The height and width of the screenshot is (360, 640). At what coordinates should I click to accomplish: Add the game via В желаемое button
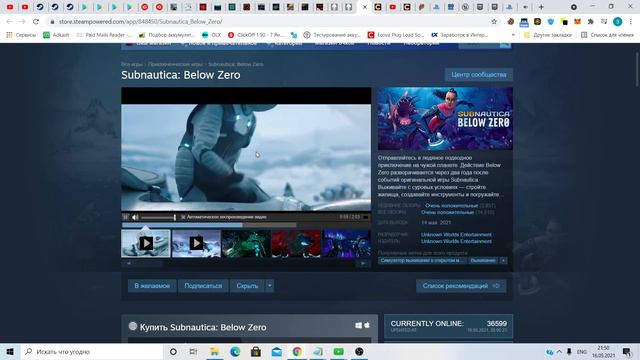152,286
